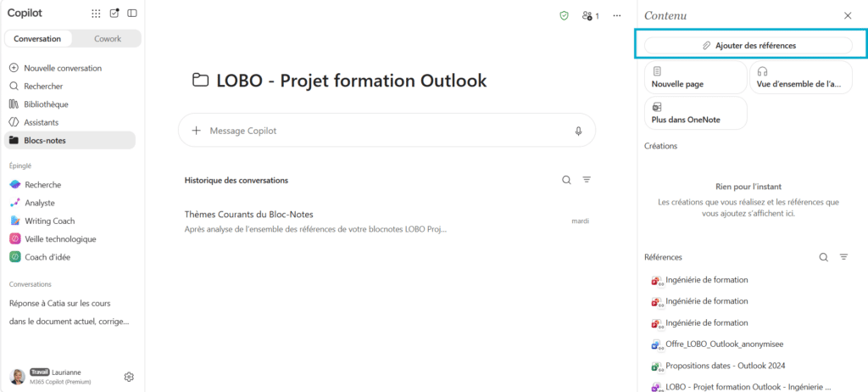The height and width of the screenshot is (392, 868).
Task: Open conversation dans le document actuel, corrige…
Action: 69,321
